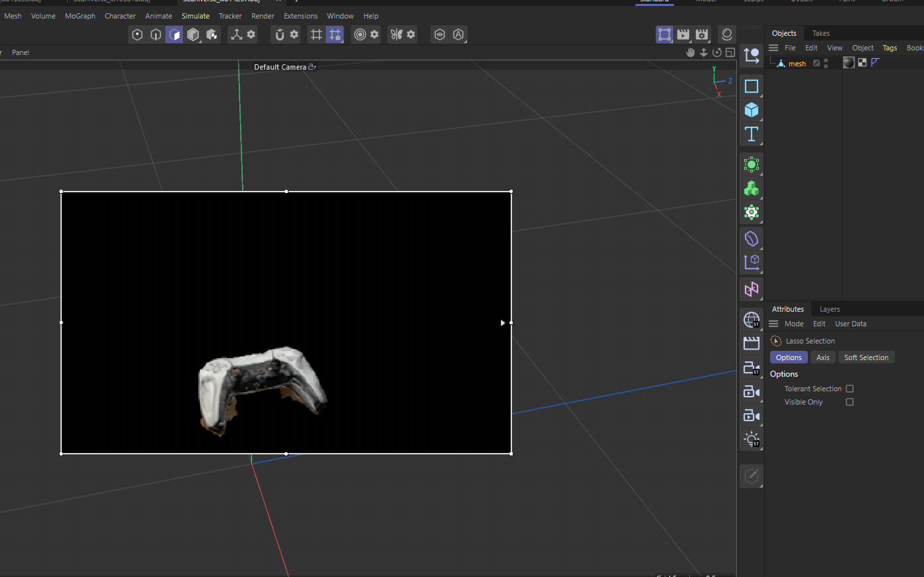Open the Cube primitive icon in the sidebar
This screenshot has width=924, height=577.
[752, 110]
